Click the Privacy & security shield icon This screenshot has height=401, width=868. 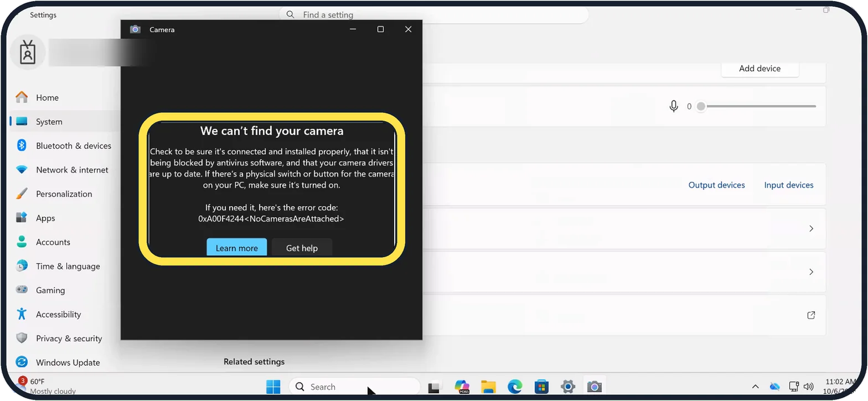[22, 338]
